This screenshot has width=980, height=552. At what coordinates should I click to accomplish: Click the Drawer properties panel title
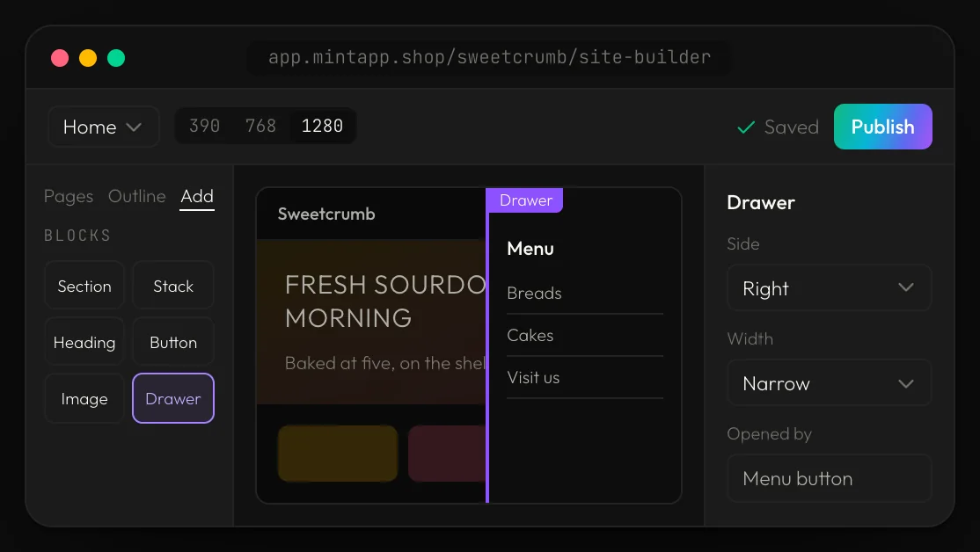761,203
